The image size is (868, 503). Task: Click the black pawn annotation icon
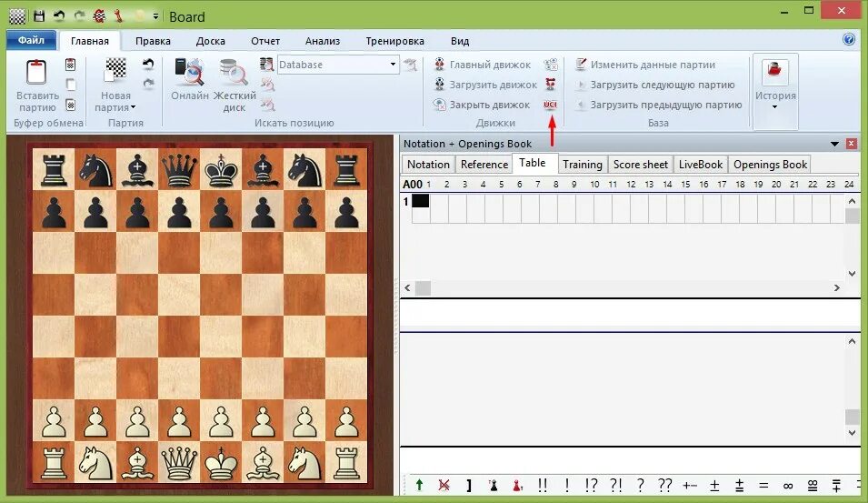click(x=493, y=486)
